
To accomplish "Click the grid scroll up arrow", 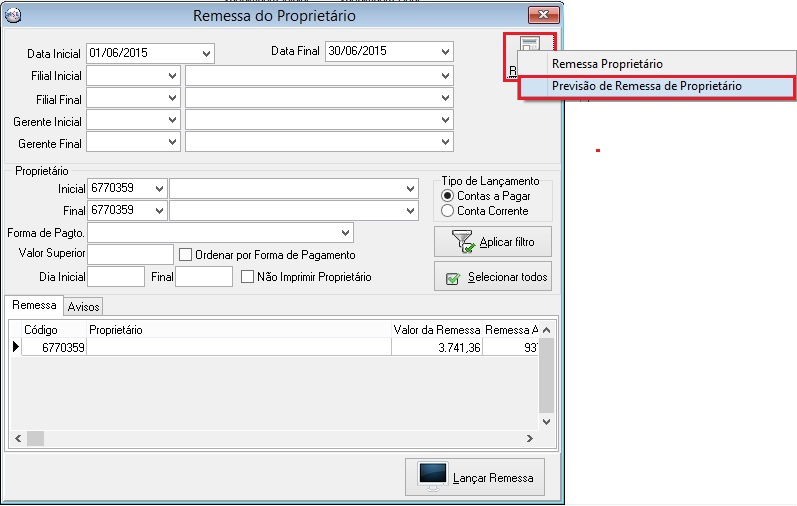I will point(546,330).
